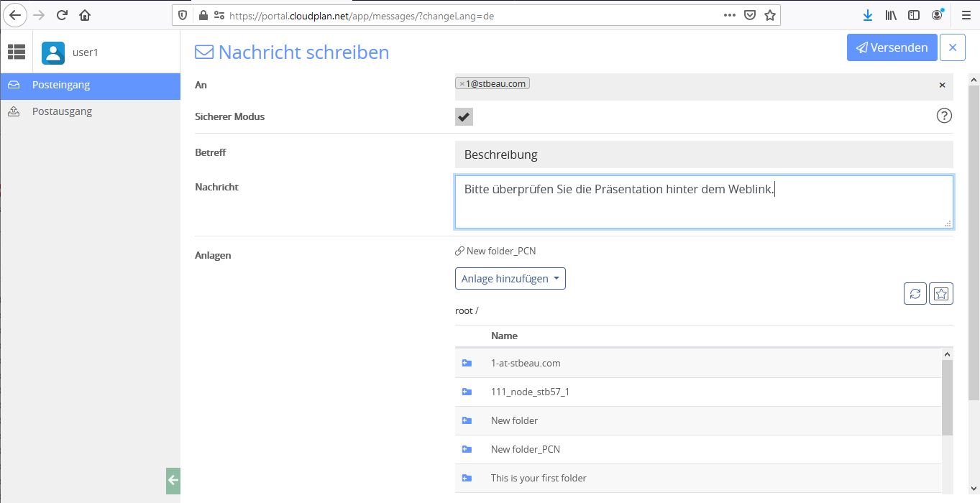Select Posteingang in the sidebar

(61, 84)
